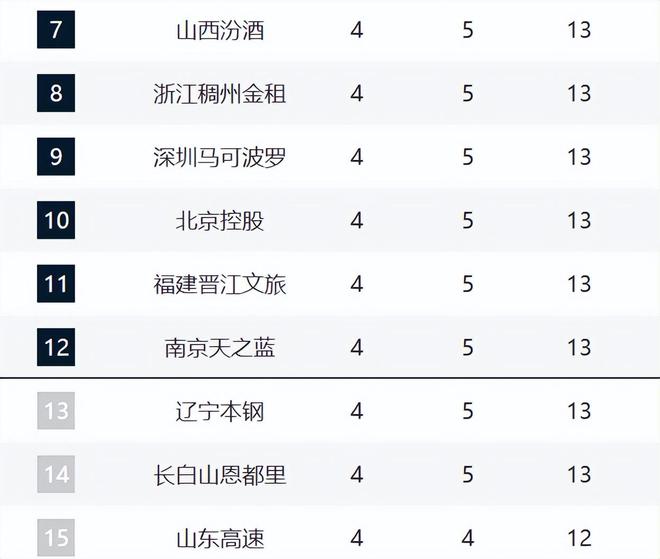
Task: Open team 浙江稠州金租
Action: [220, 93]
